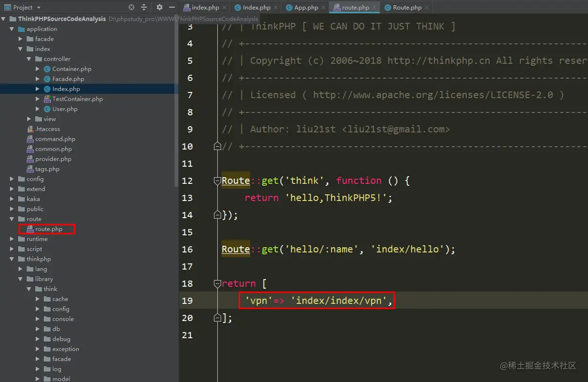Click the Project view window icon

7,7
